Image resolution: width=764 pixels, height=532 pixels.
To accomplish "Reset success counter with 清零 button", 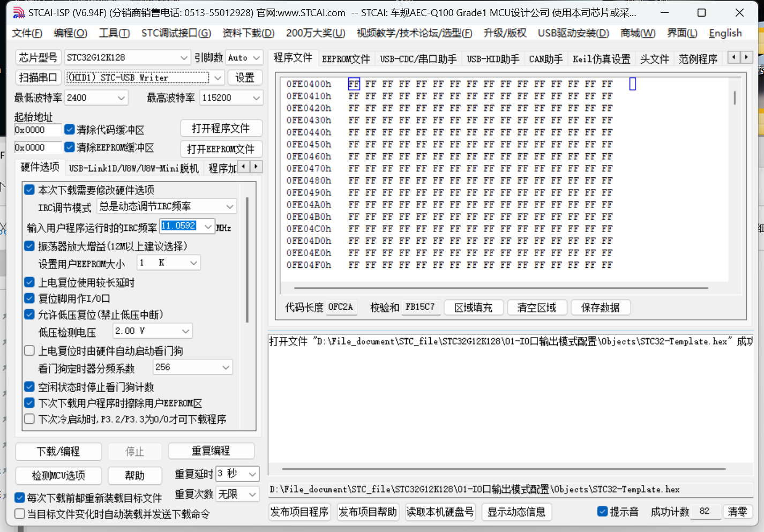I will pyautogui.click(x=738, y=512).
